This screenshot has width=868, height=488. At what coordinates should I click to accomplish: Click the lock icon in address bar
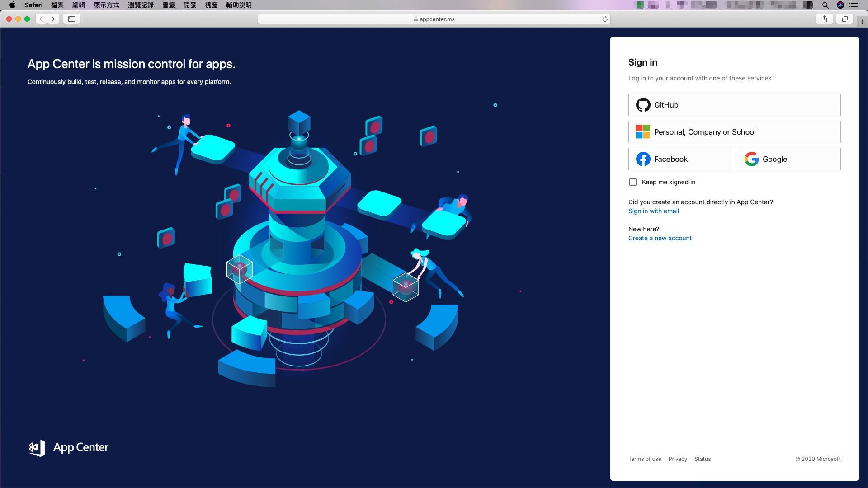tap(415, 19)
